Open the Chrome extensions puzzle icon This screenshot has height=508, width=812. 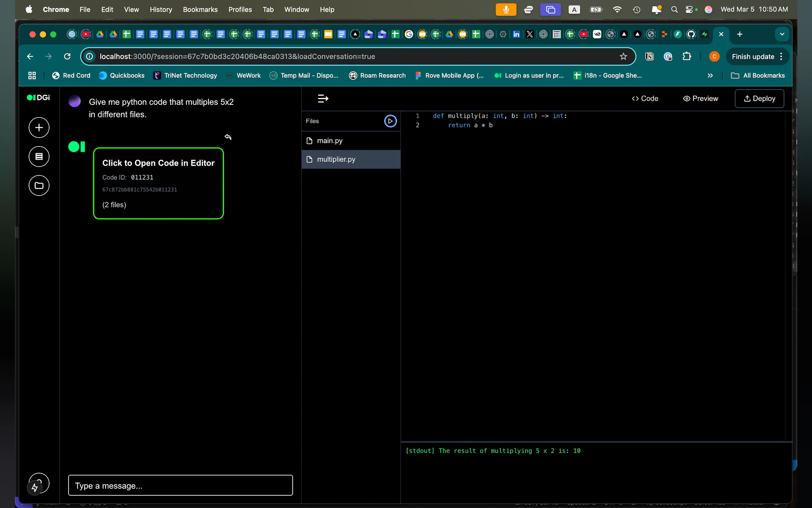coord(686,56)
